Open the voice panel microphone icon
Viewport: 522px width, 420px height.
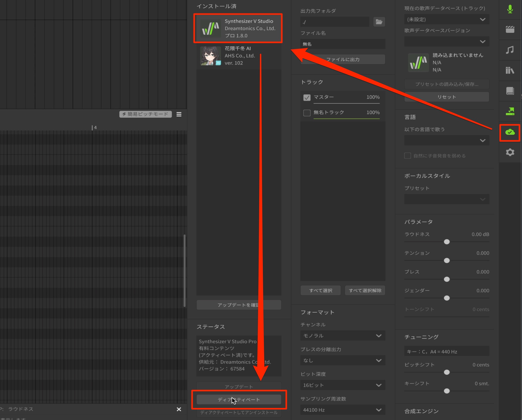510,9
